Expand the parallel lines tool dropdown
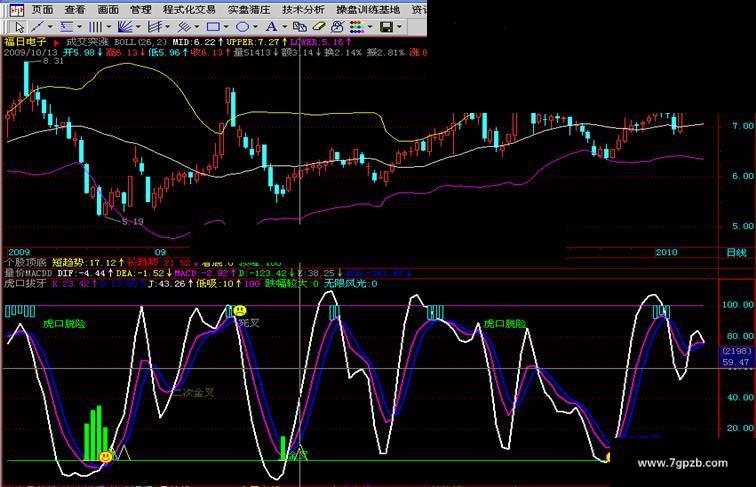This screenshot has height=487, width=756. pos(197,27)
